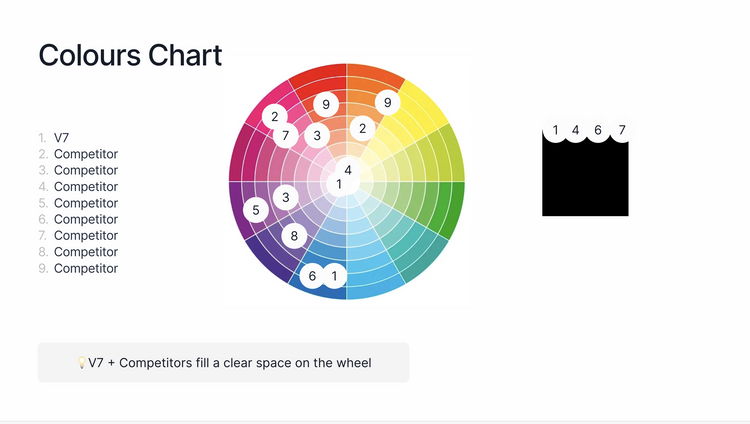Click marker 7 on the pink wheel segment
The image size is (750, 424).
pyautogui.click(x=285, y=135)
